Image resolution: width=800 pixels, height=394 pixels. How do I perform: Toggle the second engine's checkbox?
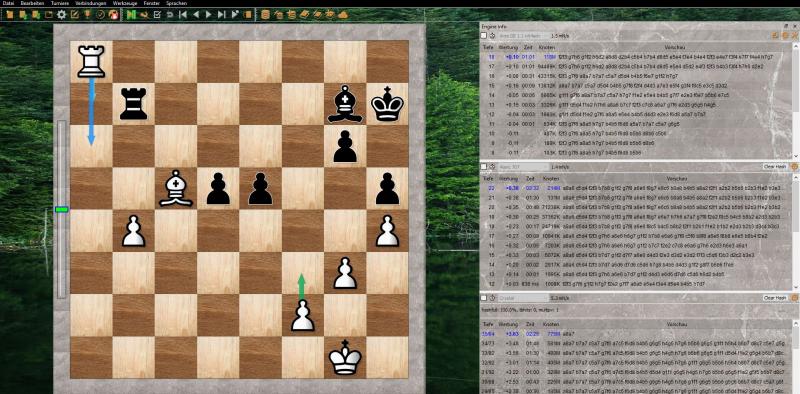484,167
